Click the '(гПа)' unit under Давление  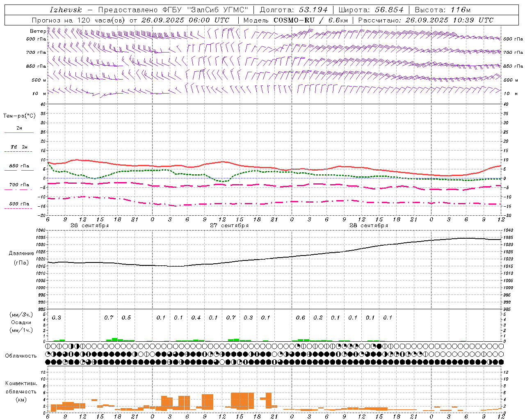(21, 263)
